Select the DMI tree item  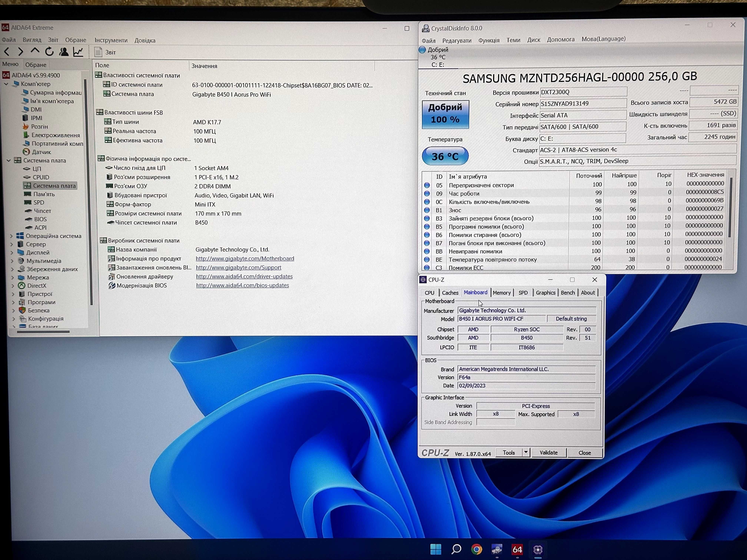pyautogui.click(x=32, y=109)
